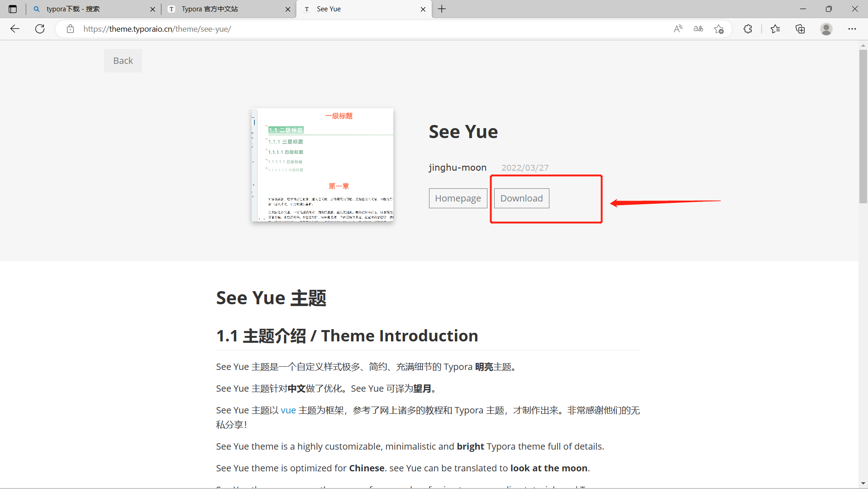Click the 'See Yue' title heading
The height and width of the screenshot is (489, 868).
[463, 132]
